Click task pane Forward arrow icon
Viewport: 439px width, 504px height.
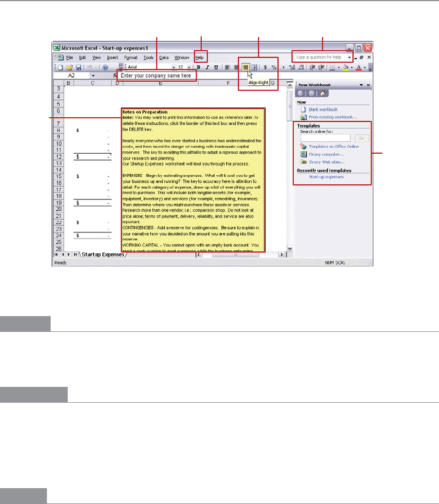point(311,93)
